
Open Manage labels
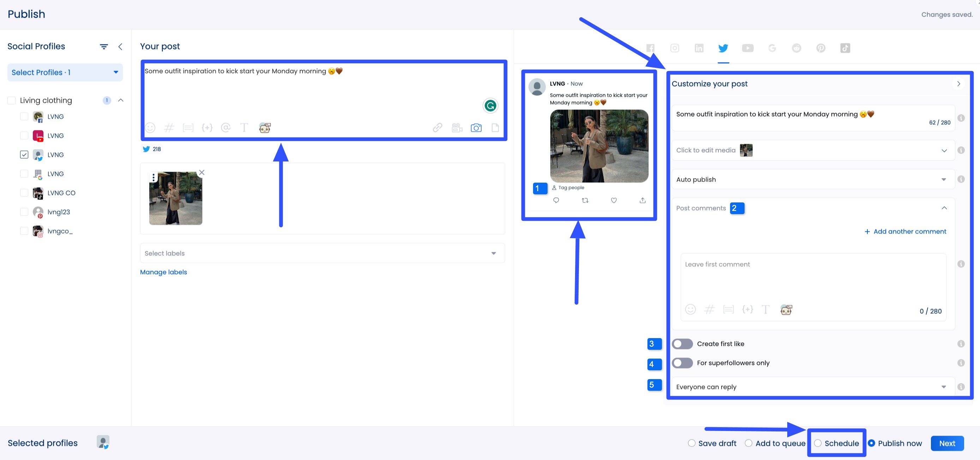(x=163, y=272)
